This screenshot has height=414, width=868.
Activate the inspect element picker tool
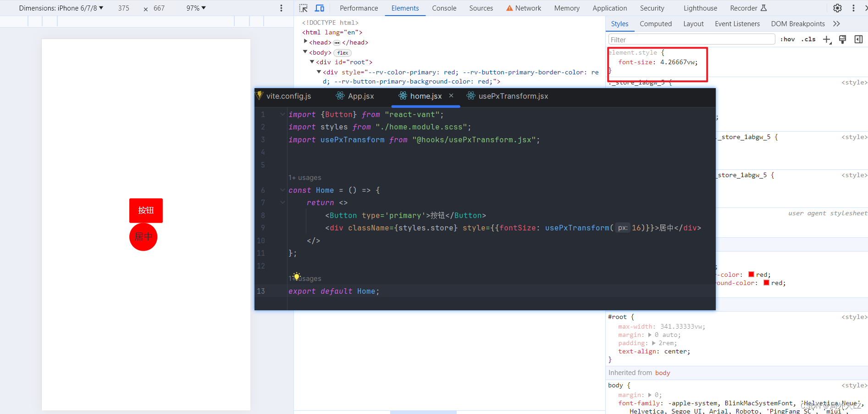(x=303, y=8)
